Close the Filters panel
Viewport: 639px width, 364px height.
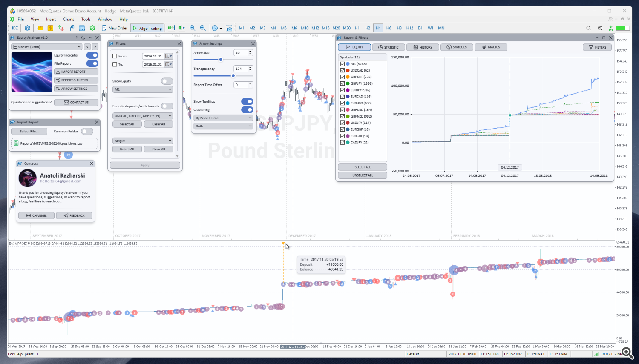coord(179,43)
